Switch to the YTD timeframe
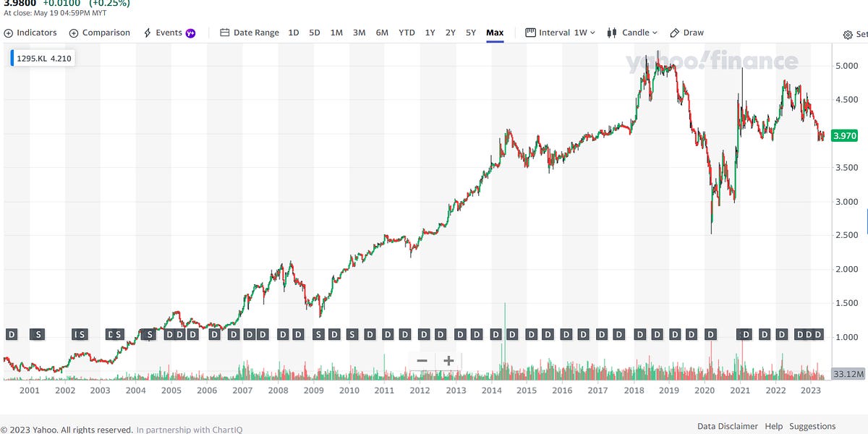 point(407,33)
